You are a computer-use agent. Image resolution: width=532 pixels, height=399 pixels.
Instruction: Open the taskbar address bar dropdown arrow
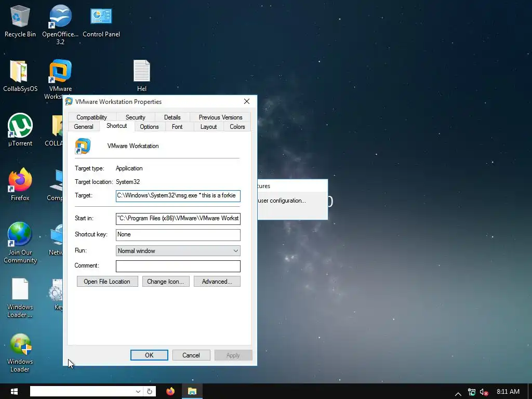coord(138,391)
